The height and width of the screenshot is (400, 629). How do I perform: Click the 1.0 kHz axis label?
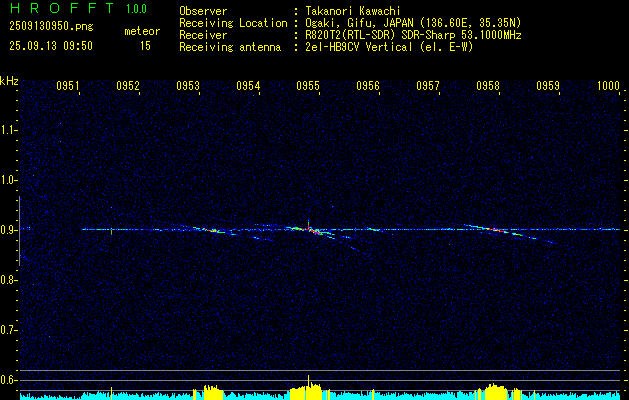pos(8,180)
